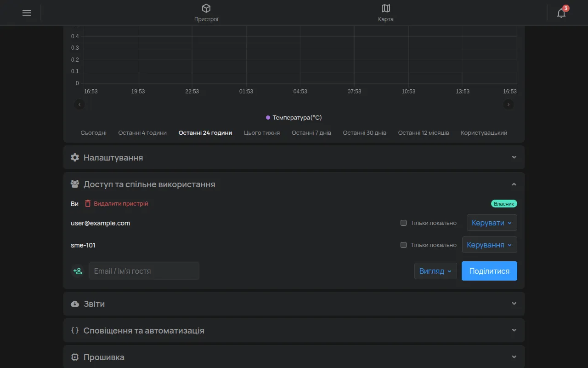Image resolution: width=588 pixels, height=368 pixels.
Task: Click the red trash icon
Action: pyautogui.click(x=88, y=203)
